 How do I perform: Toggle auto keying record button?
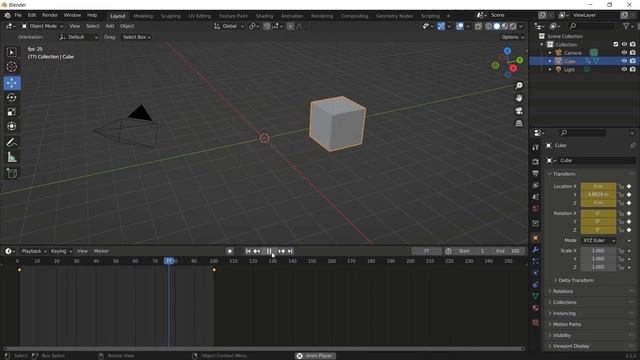[x=230, y=251]
